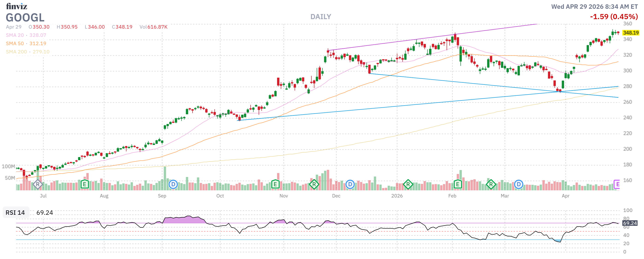Click the green R diamond in late February

click(x=491, y=185)
